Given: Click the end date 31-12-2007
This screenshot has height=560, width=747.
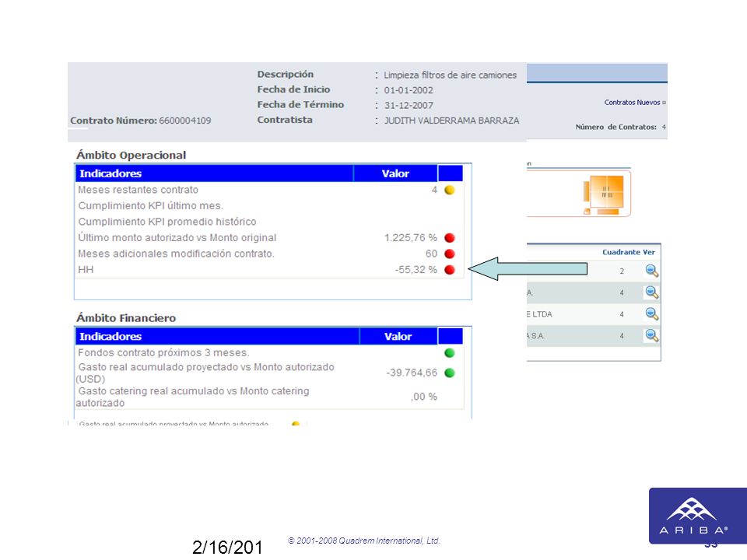Looking at the screenshot, I should click(409, 106).
